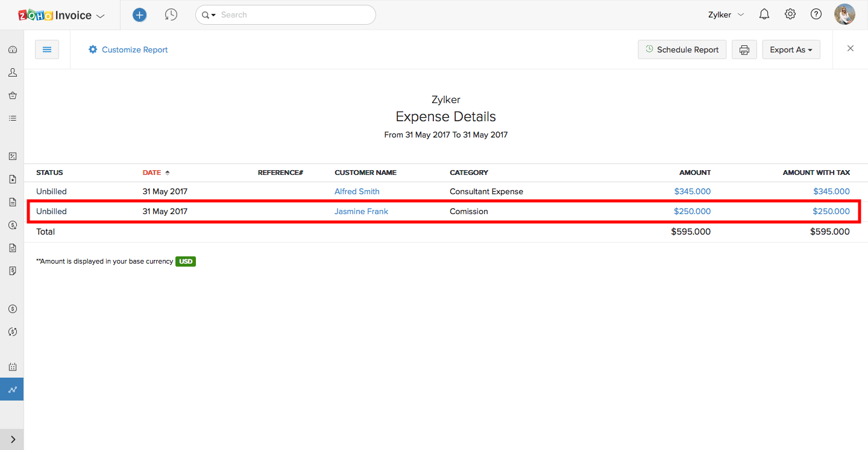This screenshot has height=450, width=868.
Task: Open the dashboard icon in sidebar
Action: [x=12, y=49]
